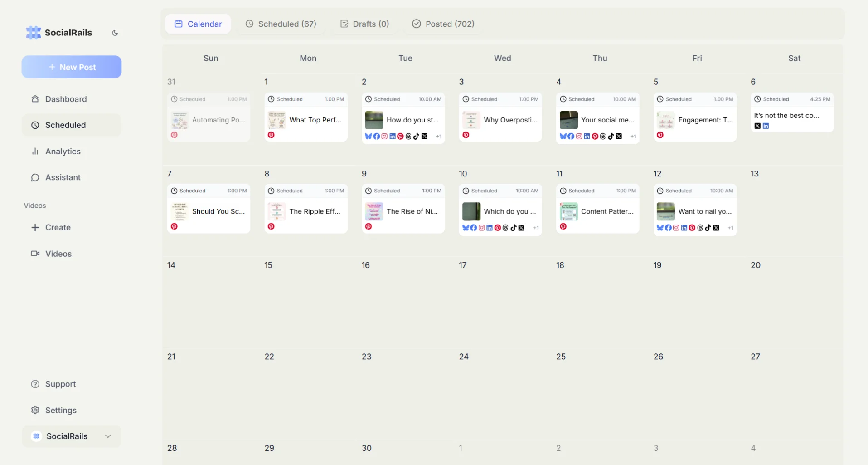Open 'What Top Perf...' scheduled post
This screenshot has height=465, width=868.
coord(306,117)
